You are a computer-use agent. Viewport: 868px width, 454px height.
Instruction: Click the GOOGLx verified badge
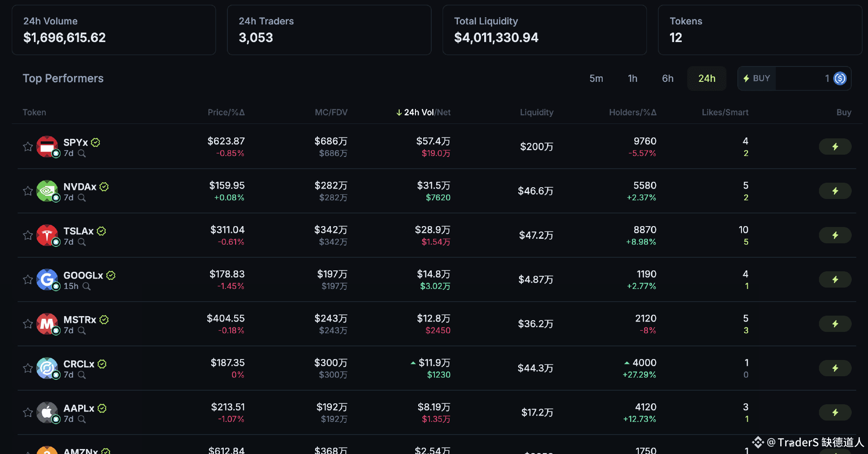[x=111, y=275]
